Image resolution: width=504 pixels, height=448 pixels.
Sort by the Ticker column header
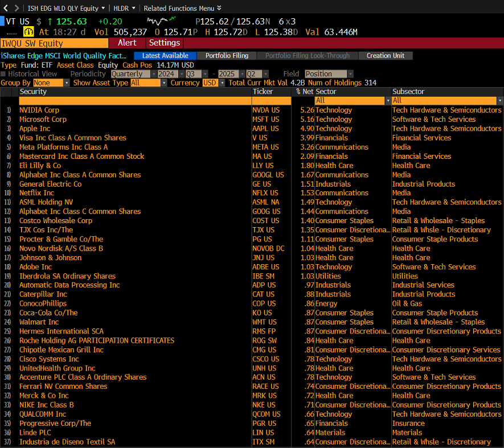(263, 92)
